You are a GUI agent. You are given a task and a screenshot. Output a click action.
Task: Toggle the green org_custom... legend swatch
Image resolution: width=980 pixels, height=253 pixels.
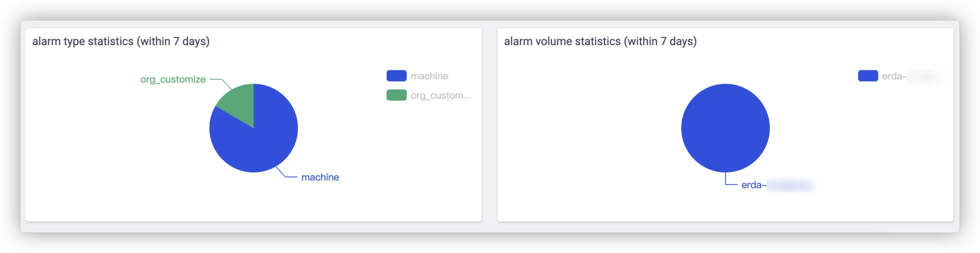pyautogui.click(x=396, y=95)
